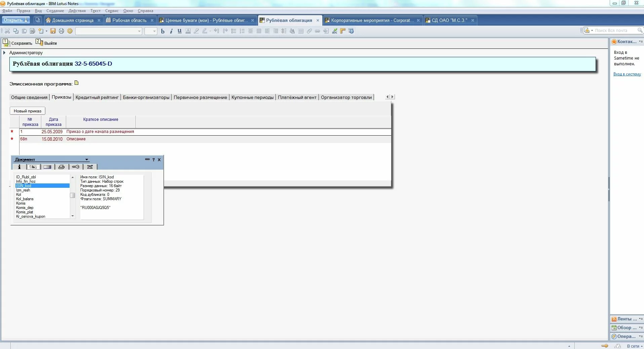This screenshot has height=349, width=644.
Task: Open the Сервис menu
Action: (112, 11)
